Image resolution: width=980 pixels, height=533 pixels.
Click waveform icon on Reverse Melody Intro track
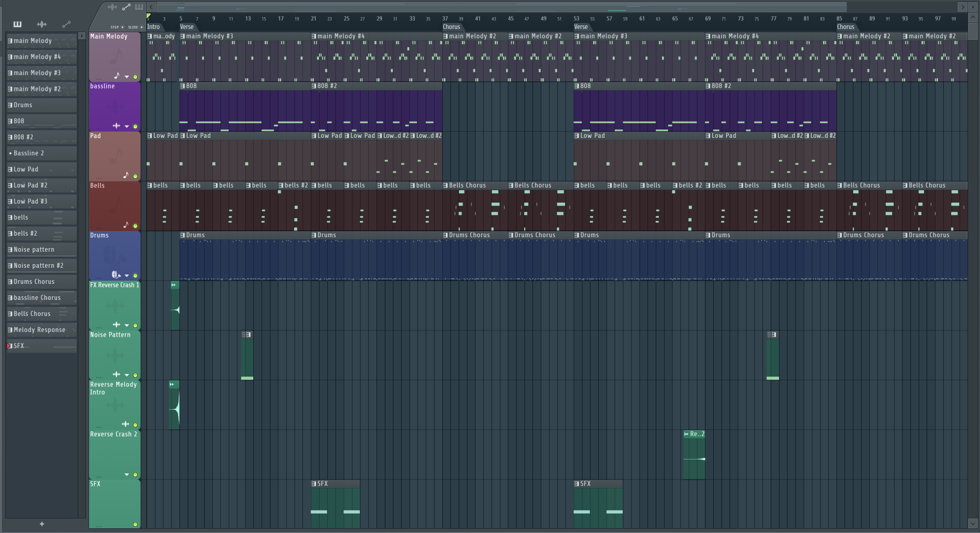[x=125, y=424]
